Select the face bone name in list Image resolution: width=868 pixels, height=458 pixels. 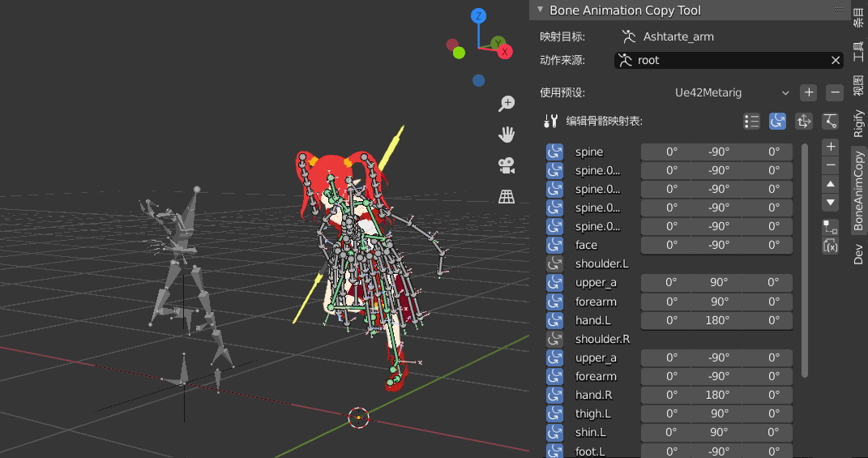pyautogui.click(x=586, y=246)
